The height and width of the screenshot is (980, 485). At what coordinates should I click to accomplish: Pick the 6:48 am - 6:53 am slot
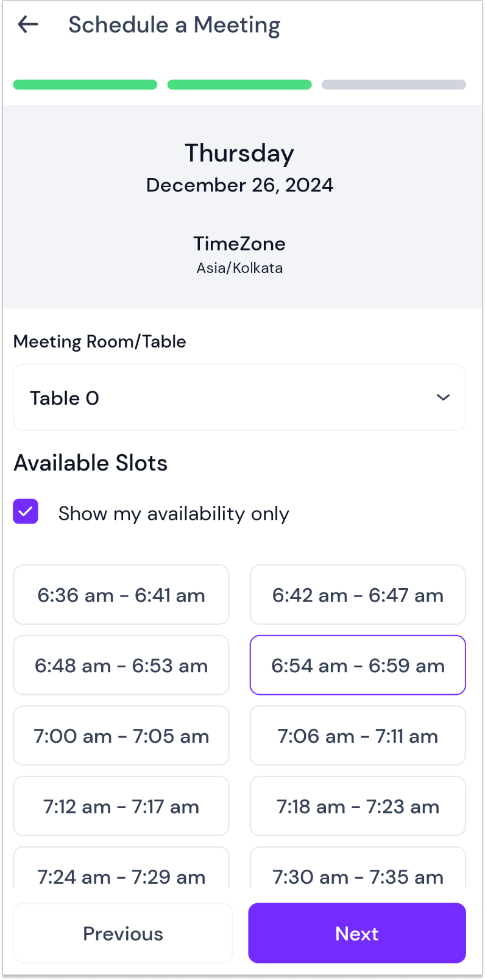[x=121, y=666]
